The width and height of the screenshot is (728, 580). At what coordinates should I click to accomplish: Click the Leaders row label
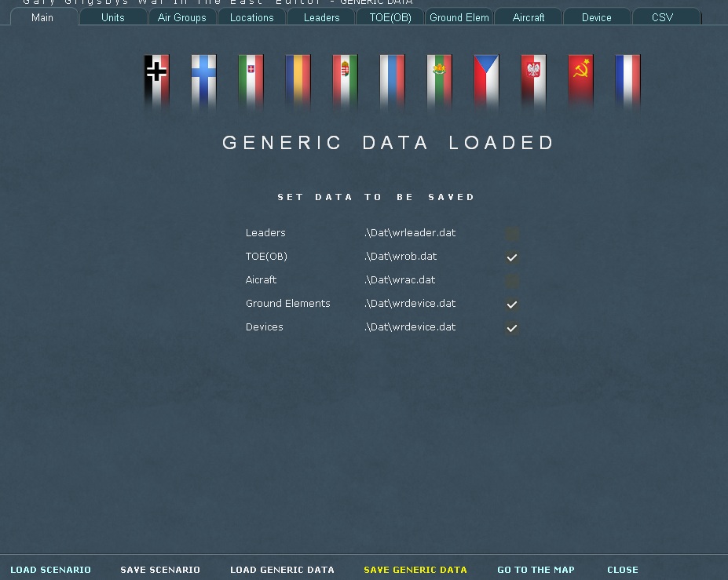click(x=265, y=233)
